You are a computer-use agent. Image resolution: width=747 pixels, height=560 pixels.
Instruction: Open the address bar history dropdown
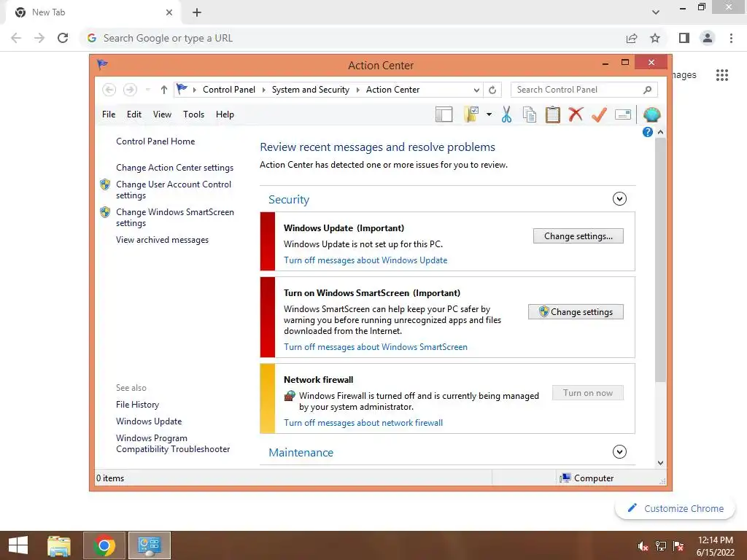point(476,90)
